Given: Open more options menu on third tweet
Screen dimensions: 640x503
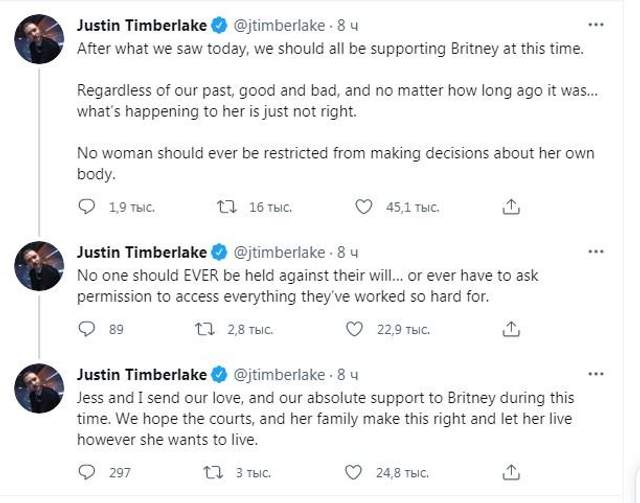Looking at the screenshot, I should [x=596, y=374].
